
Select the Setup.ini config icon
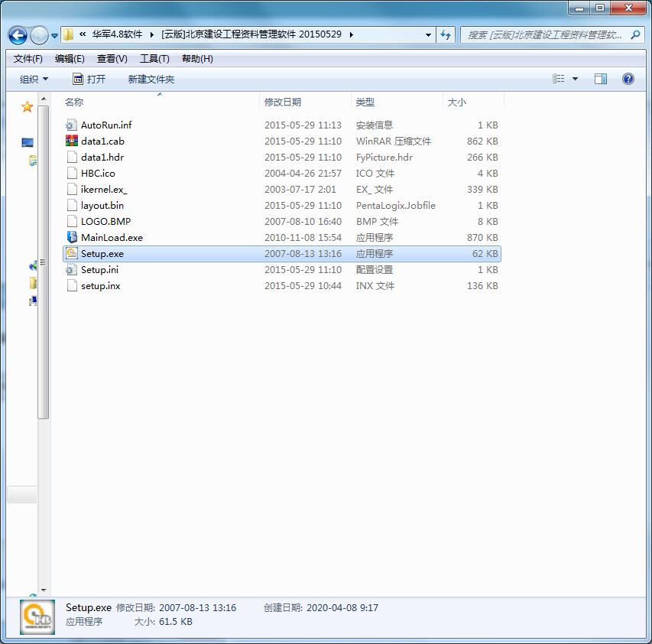[72, 269]
